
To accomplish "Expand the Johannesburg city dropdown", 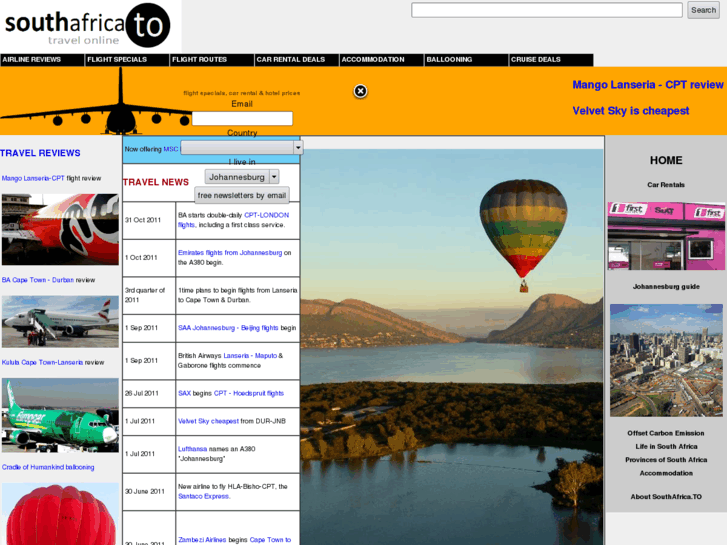I will click(242, 177).
